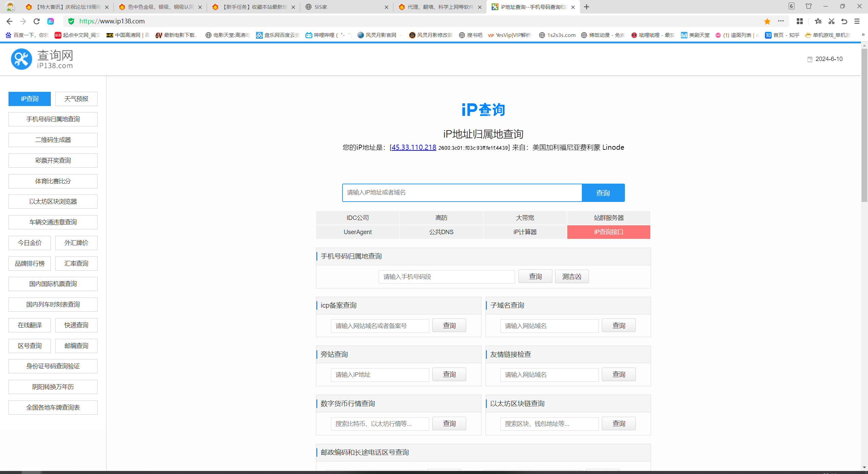Click the green security shield in address bar
Screen dimensions: 868x474
click(x=71, y=21)
